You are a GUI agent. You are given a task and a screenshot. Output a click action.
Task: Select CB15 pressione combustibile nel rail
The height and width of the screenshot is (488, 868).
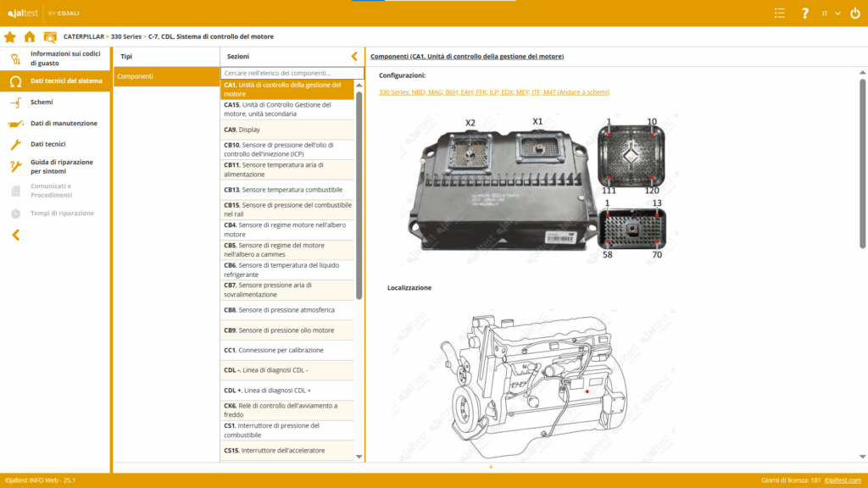[x=287, y=210]
